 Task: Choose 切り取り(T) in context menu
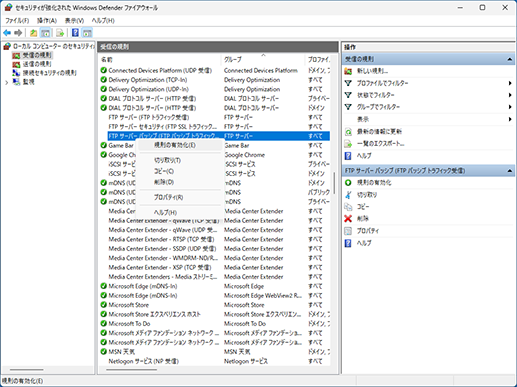point(179,160)
